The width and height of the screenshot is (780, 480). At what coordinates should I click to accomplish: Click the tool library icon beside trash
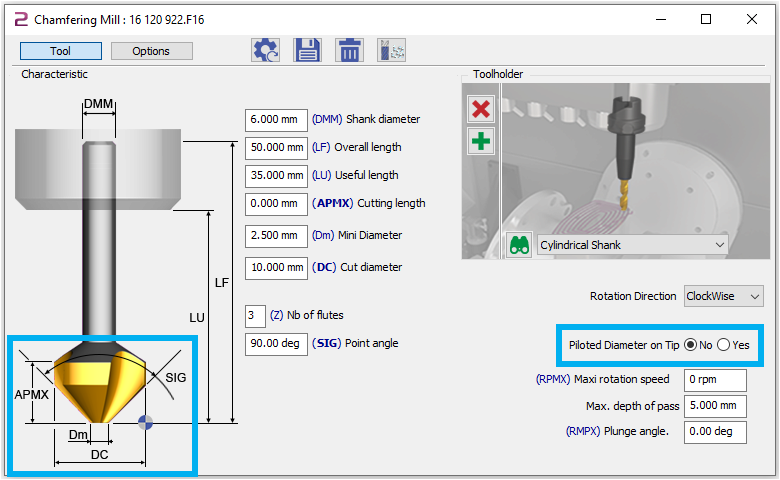(x=391, y=50)
